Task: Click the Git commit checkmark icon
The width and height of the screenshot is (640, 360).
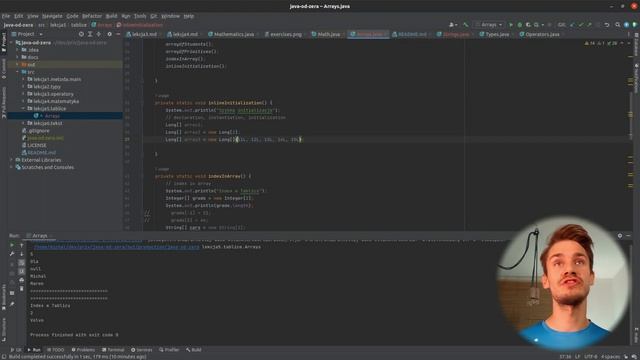Action: tap(580, 25)
